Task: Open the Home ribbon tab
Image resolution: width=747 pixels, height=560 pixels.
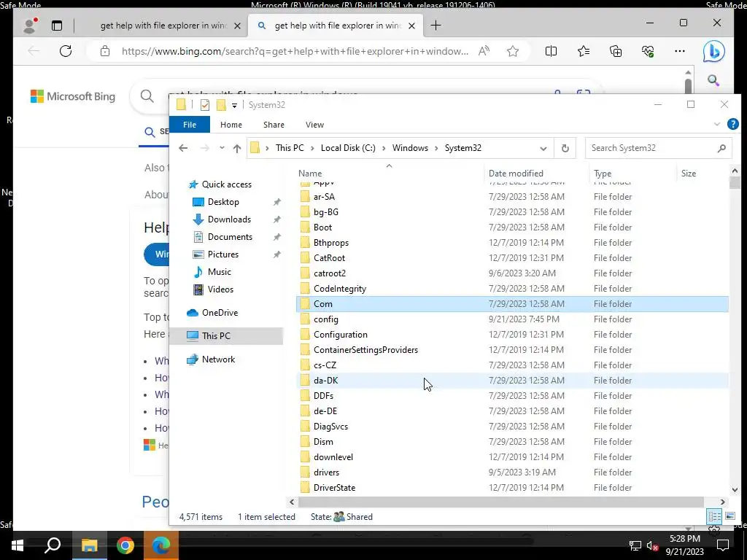Action: point(231,124)
